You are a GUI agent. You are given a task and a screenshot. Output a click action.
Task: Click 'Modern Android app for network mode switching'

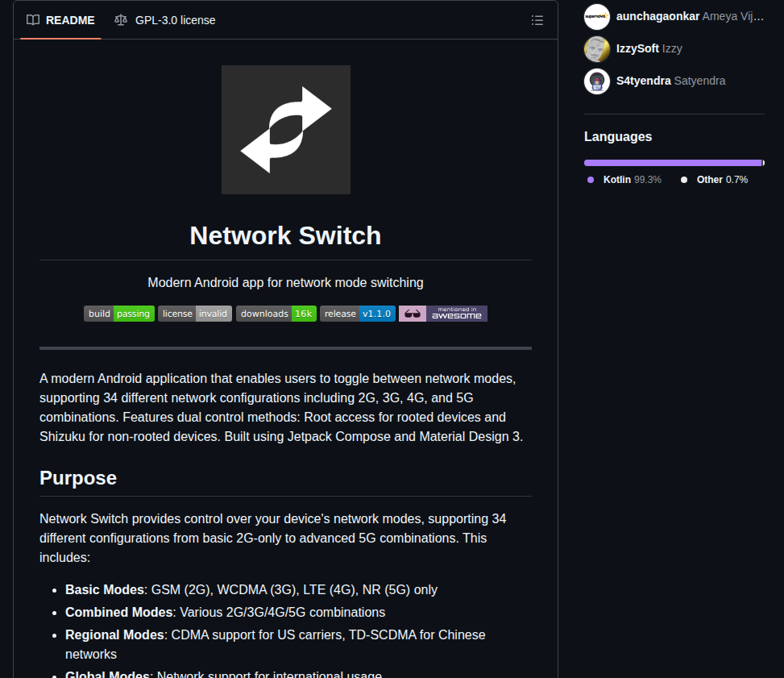285,283
